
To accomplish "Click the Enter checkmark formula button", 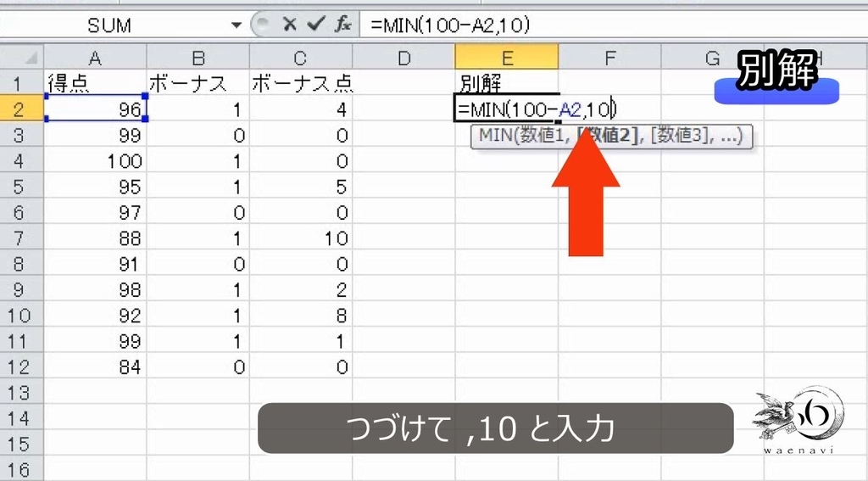I will 315,25.
